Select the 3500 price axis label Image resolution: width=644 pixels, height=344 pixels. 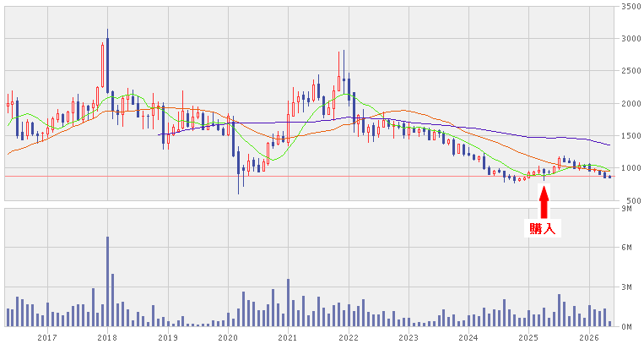(631, 6)
